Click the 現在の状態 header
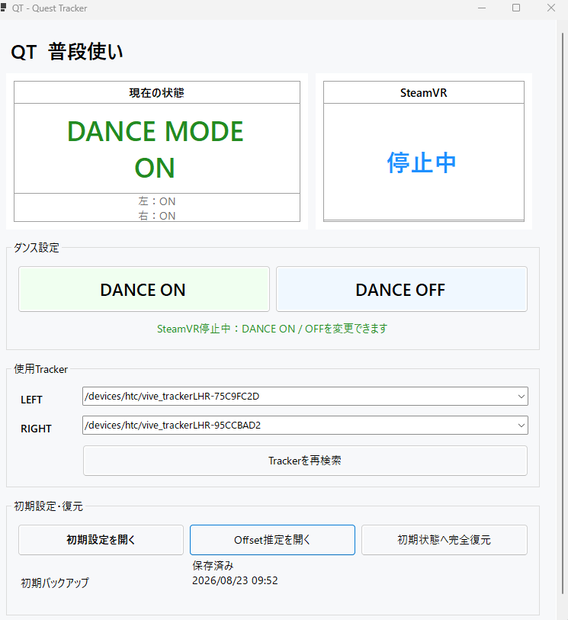The width and height of the screenshot is (568, 620). [157, 93]
